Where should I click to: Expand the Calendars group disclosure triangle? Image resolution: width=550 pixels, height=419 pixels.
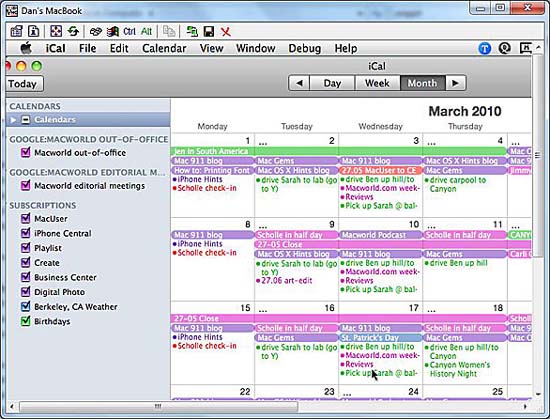pyautogui.click(x=13, y=120)
